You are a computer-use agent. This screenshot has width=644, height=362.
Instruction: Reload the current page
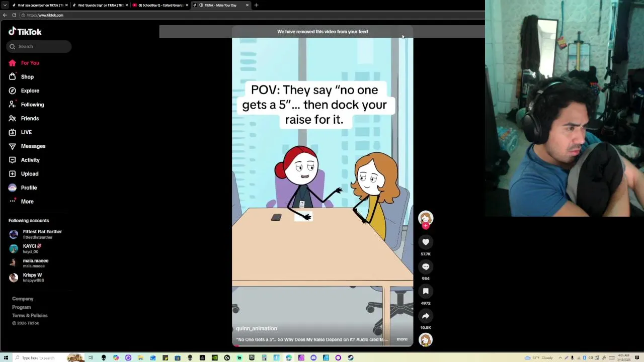pyautogui.click(x=14, y=15)
